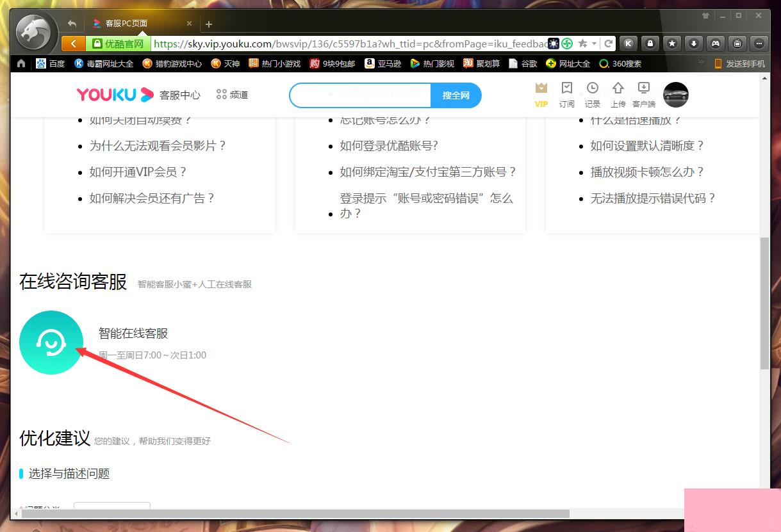Open 为什么无法观看会员影片？ question
Image resolution: width=781 pixels, height=532 pixels.
coord(158,146)
